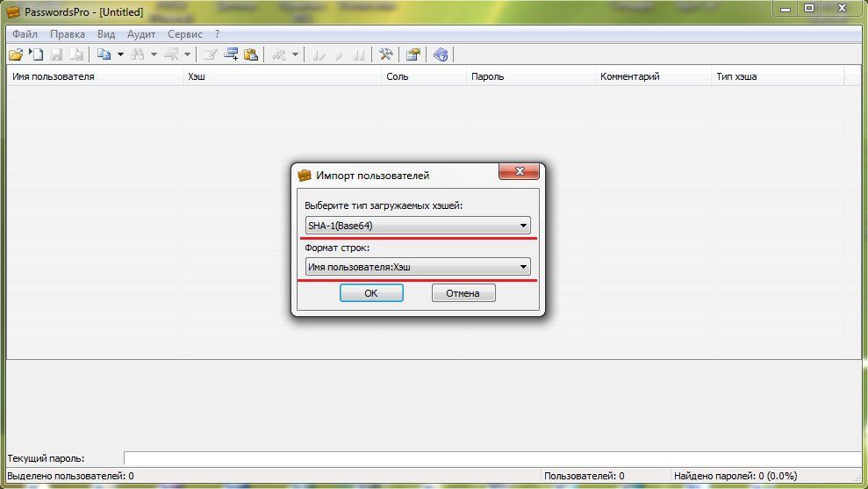Click the Пароль column header
Screen dimensions: 868x489
(530, 76)
